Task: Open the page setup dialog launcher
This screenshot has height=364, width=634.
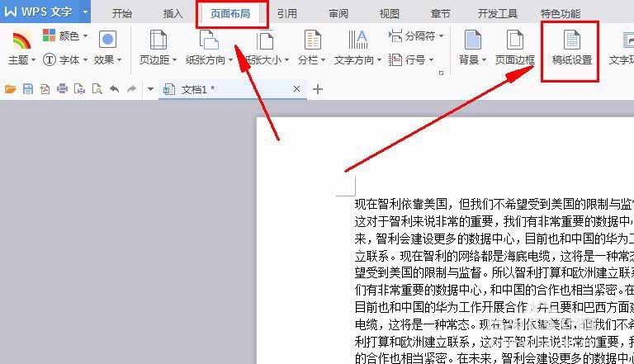Action: (x=441, y=73)
